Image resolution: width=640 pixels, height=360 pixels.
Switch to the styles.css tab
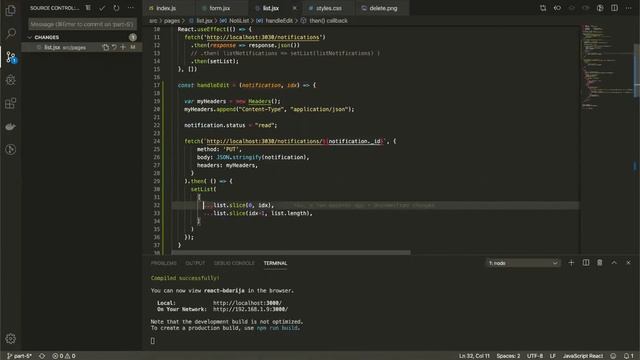click(329, 8)
